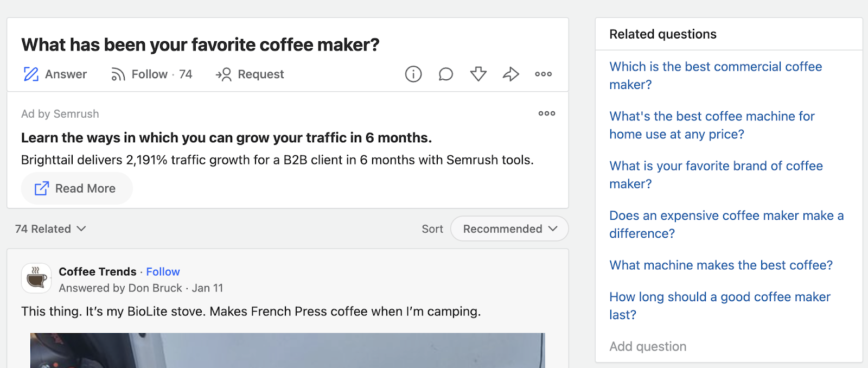This screenshot has width=868, height=368.
Task: Click Add question in Related questions
Action: (x=648, y=346)
